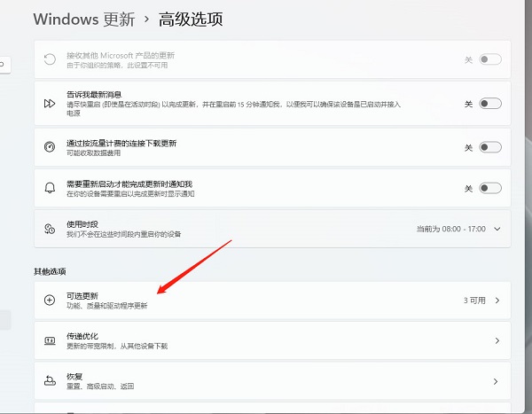
Task: Turn on the 通过按流量计费的连接下载更新 toggle
Action: [x=489, y=146]
